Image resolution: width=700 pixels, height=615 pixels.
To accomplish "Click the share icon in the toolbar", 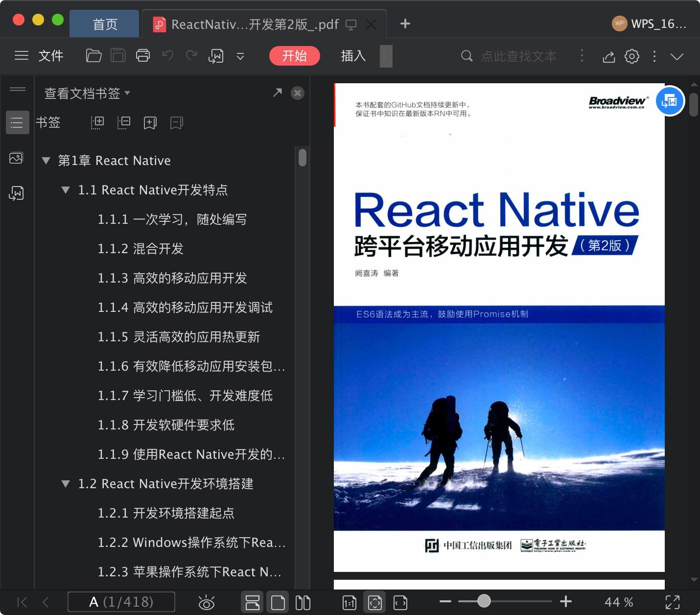I will tap(609, 56).
